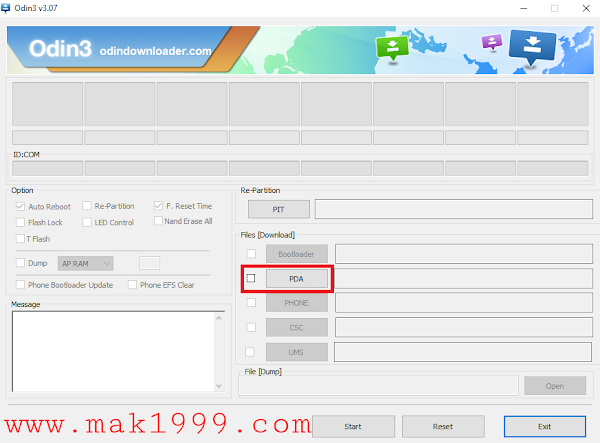This screenshot has width=600, height=443.
Task: Tick the Nand Erase All checkbox
Action: pos(158,221)
